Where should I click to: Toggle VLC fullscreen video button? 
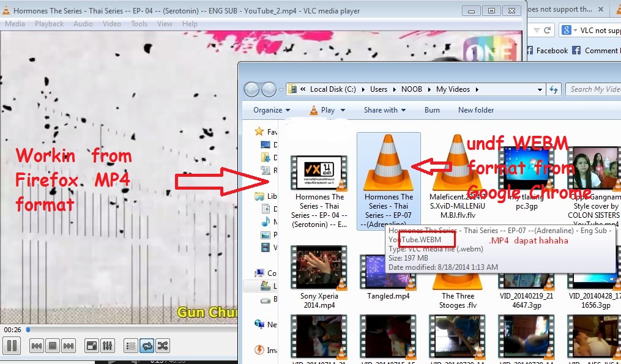(92, 346)
